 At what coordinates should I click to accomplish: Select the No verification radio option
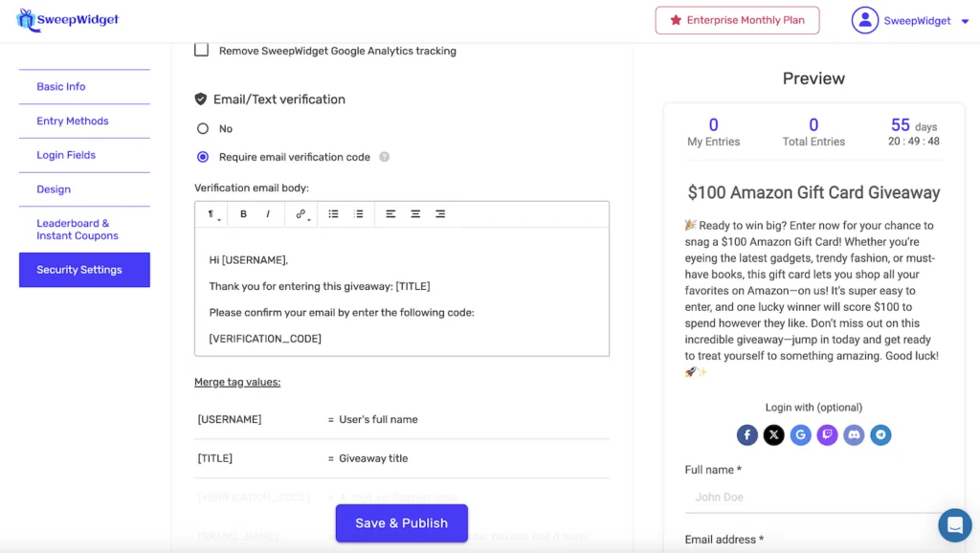pyautogui.click(x=203, y=128)
